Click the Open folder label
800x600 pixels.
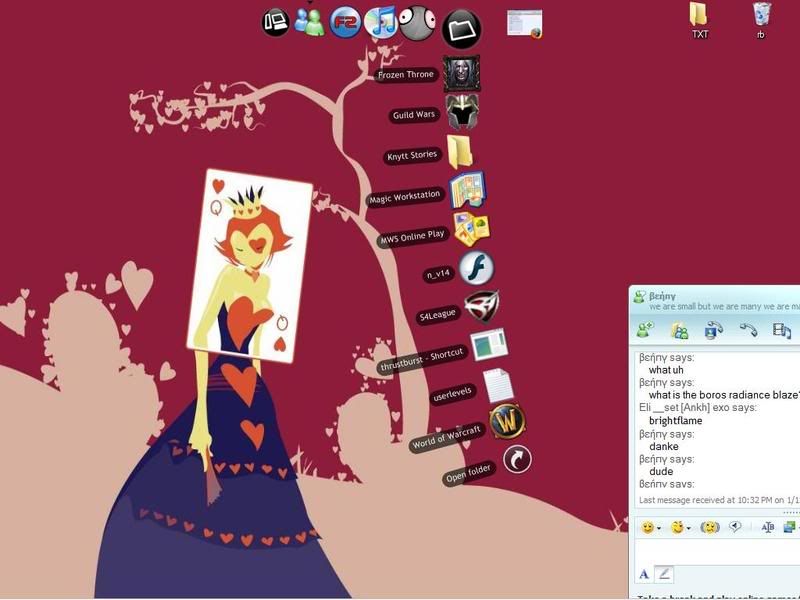click(468, 473)
